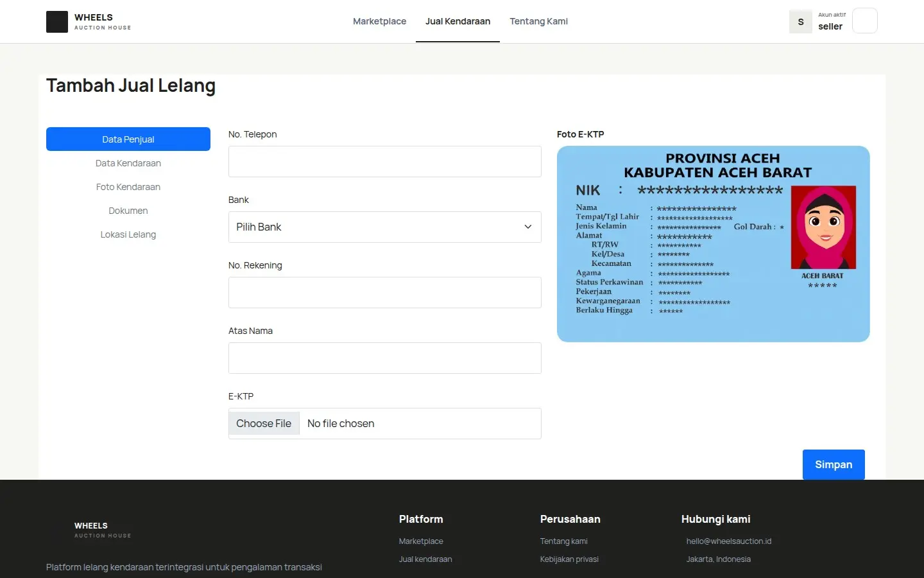Open the footer Kebijakan privasi link
The height and width of the screenshot is (578, 924).
569,559
